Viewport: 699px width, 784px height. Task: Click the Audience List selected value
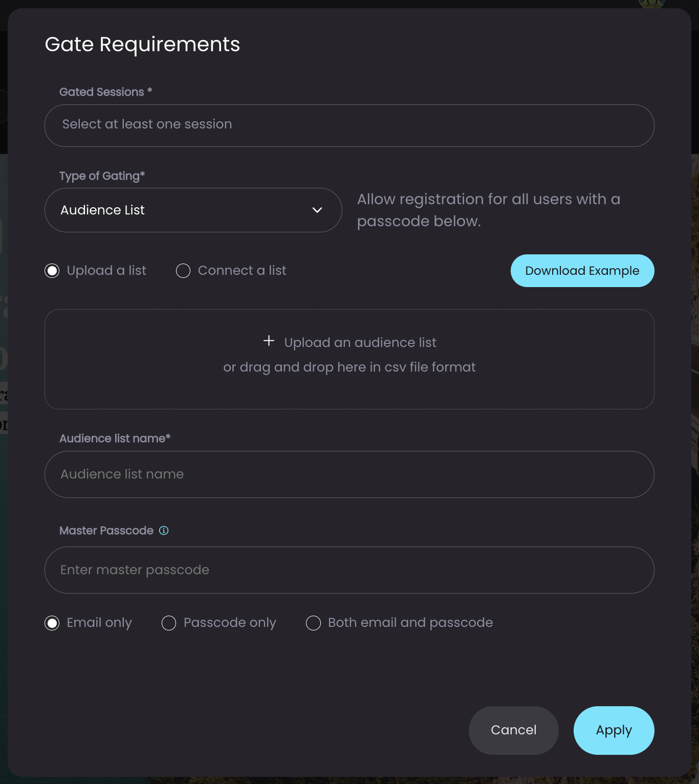tap(102, 210)
